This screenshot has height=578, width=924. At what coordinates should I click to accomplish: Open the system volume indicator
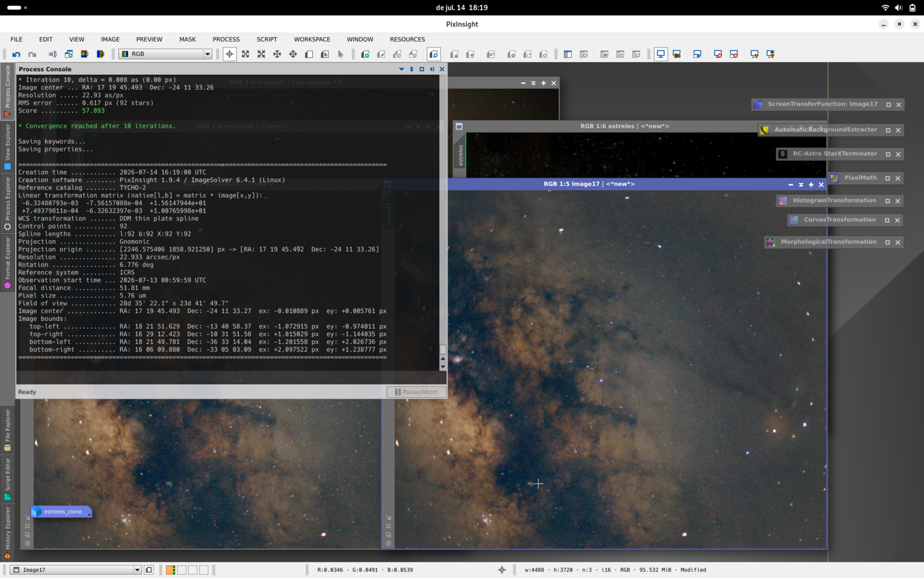pos(899,8)
